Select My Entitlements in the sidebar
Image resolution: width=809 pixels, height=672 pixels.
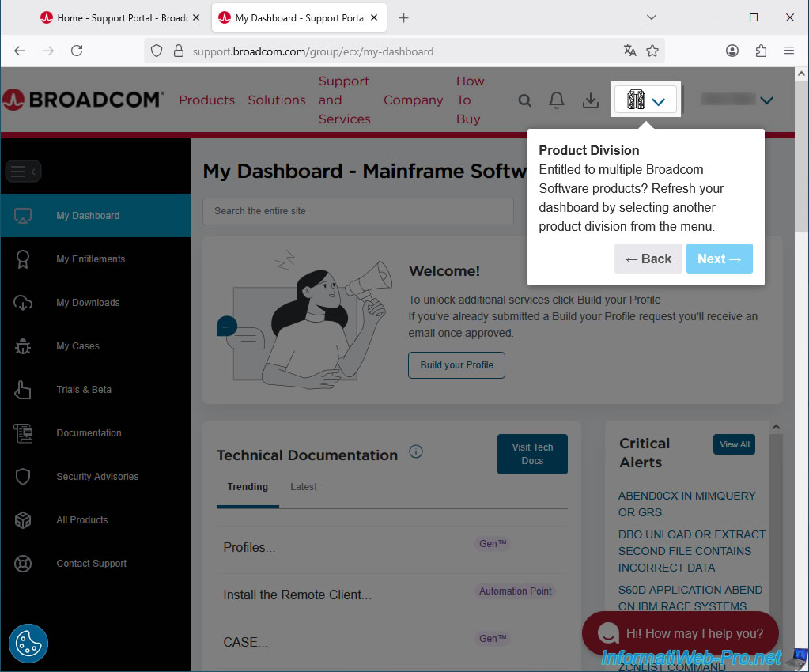click(90, 259)
